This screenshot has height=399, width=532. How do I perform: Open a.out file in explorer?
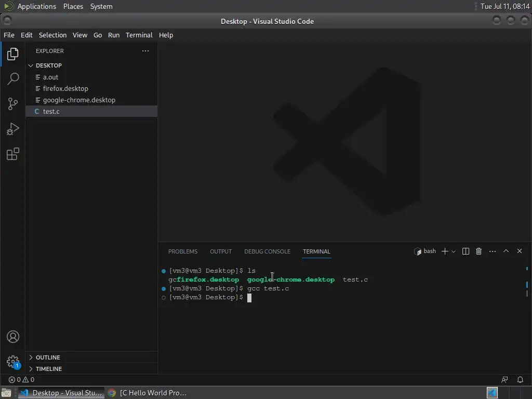[x=91, y=77]
